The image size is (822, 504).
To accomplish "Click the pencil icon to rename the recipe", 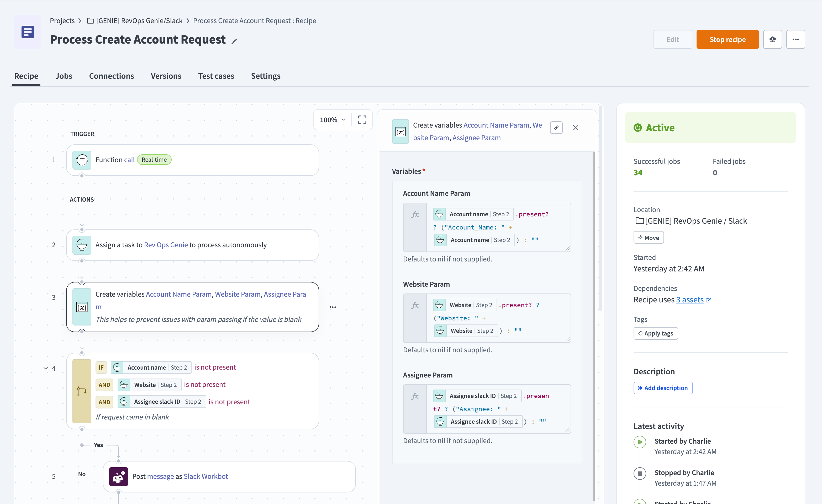I will (234, 41).
